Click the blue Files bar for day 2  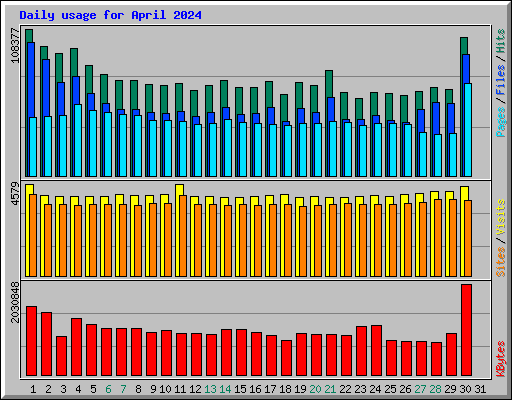[46, 88]
